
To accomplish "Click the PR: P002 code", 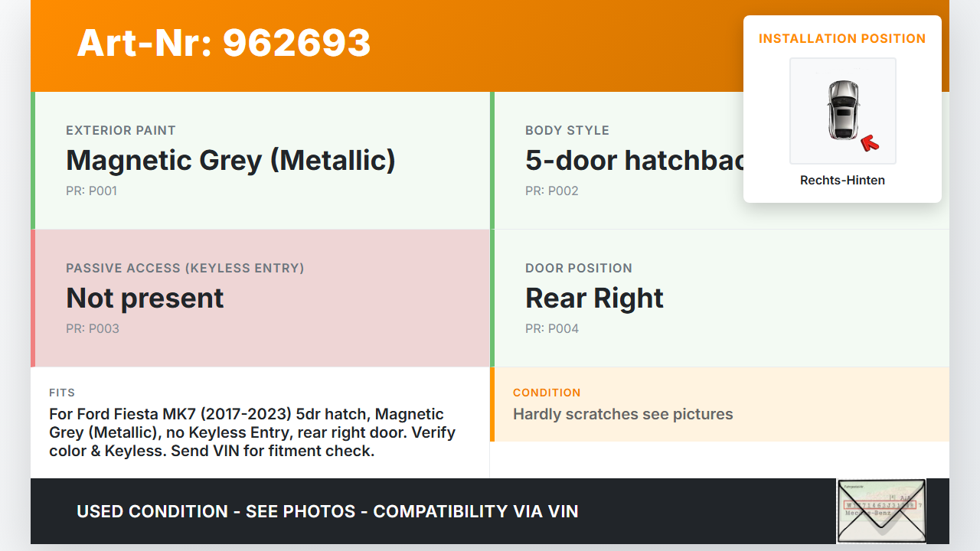I will (x=551, y=191).
